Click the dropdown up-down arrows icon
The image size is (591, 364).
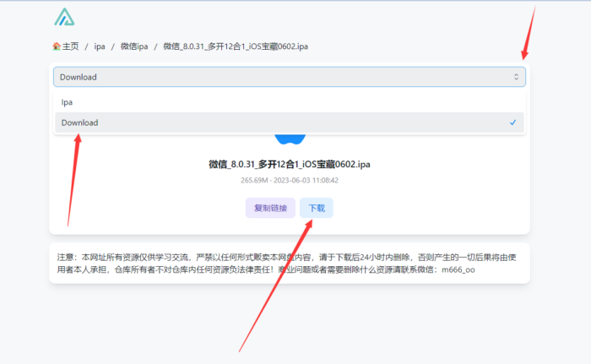pos(516,77)
